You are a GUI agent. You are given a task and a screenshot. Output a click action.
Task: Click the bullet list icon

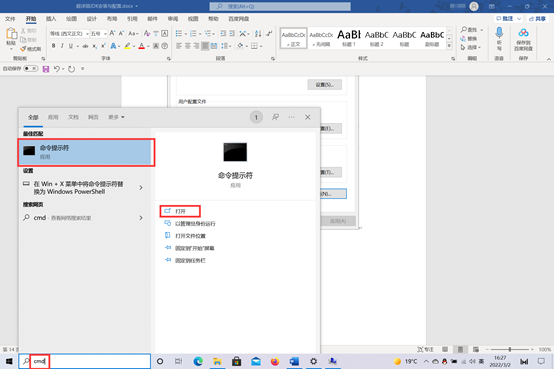pyautogui.click(x=179, y=34)
